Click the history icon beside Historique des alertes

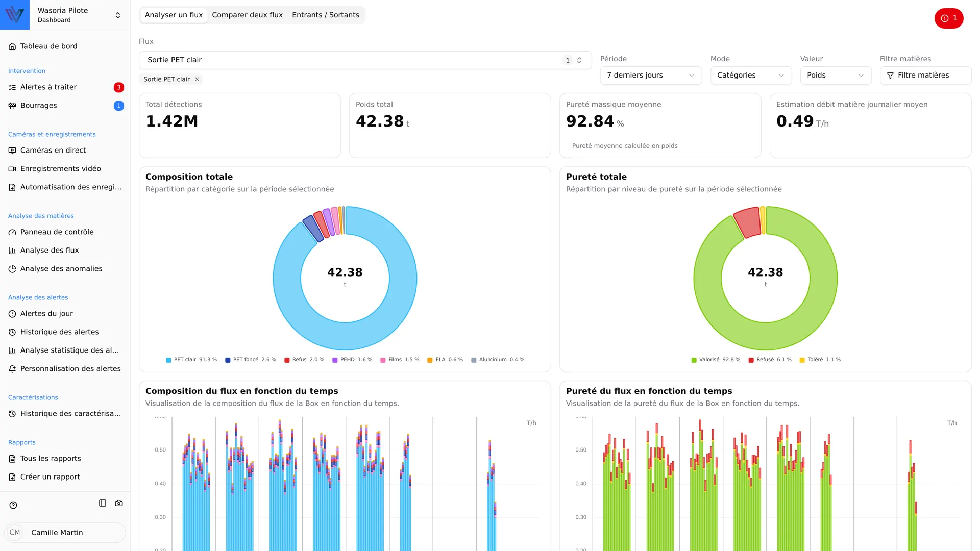click(12, 332)
